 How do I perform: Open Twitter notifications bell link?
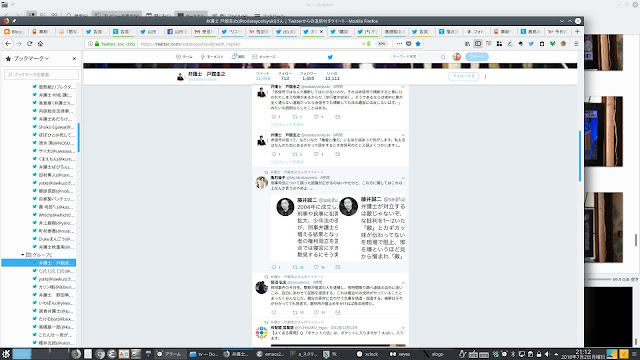click(x=238, y=57)
